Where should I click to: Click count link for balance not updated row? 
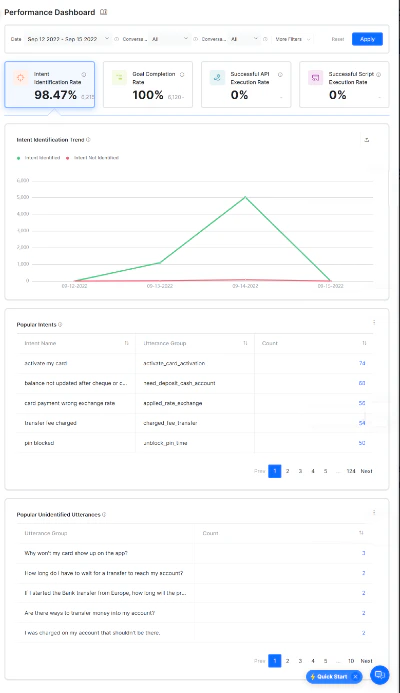click(x=362, y=383)
